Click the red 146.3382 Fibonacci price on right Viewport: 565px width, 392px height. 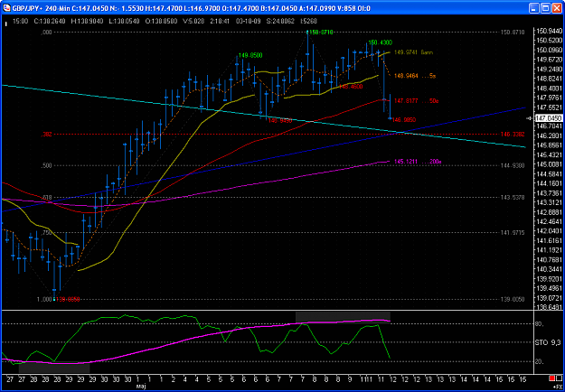[x=512, y=135]
